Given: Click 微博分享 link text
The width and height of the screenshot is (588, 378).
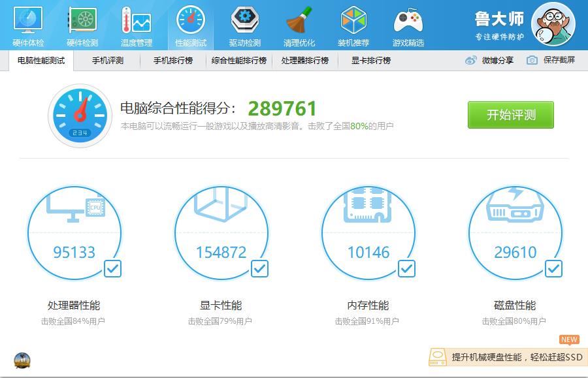Looking at the screenshot, I should 498,60.
